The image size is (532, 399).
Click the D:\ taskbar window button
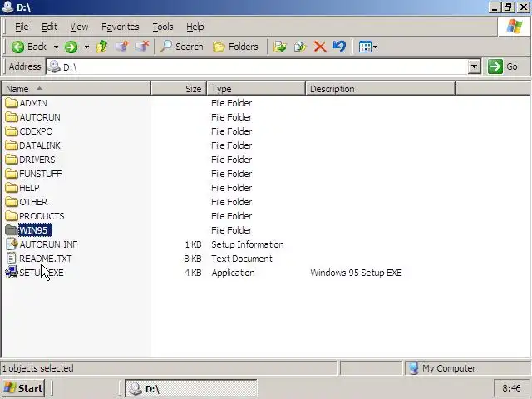191,388
